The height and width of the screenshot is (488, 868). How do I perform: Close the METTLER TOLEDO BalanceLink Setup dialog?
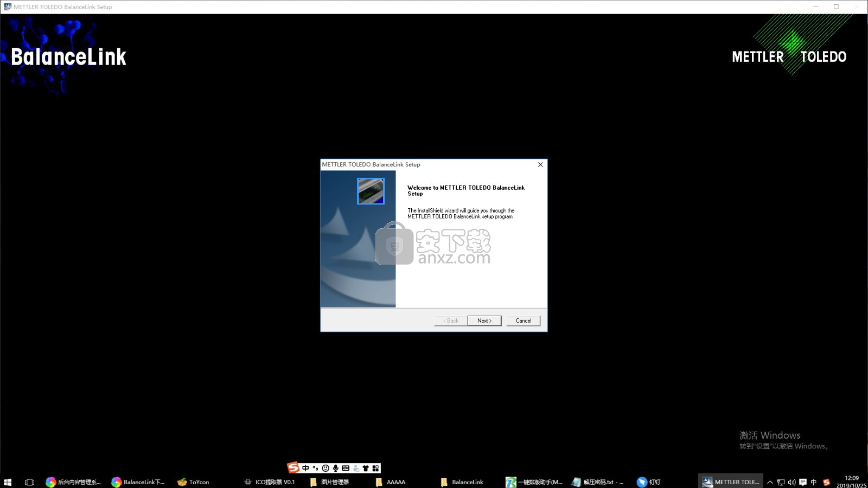pyautogui.click(x=540, y=164)
